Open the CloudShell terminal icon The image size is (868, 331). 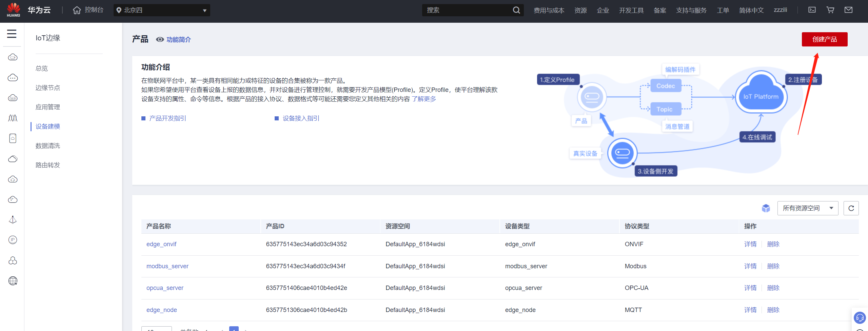click(812, 10)
